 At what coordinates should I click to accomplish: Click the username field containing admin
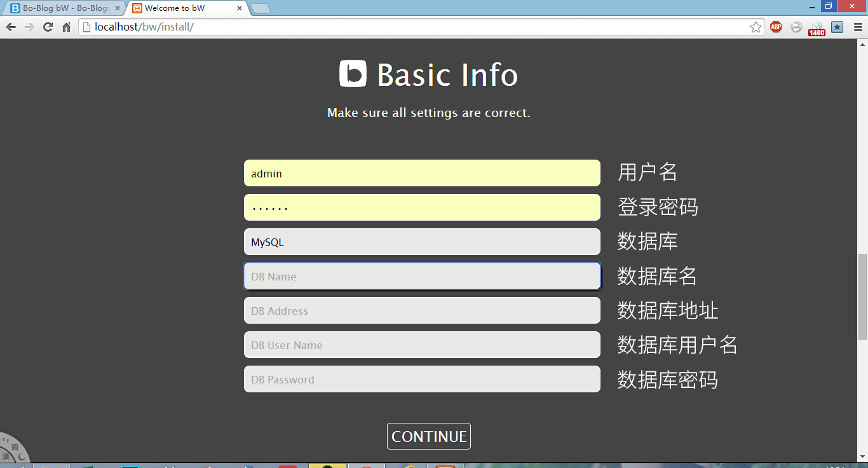(x=422, y=173)
